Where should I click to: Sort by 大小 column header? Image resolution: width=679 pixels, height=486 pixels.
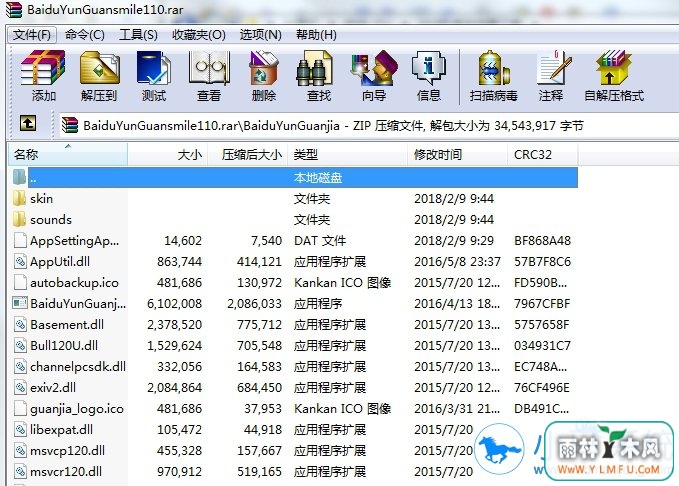(x=168, y=155)
